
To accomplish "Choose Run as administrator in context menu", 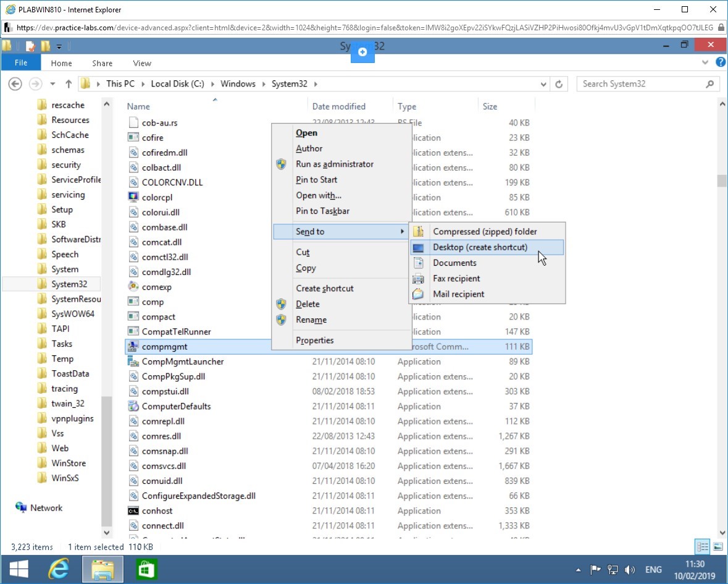I will pos(341,164).
